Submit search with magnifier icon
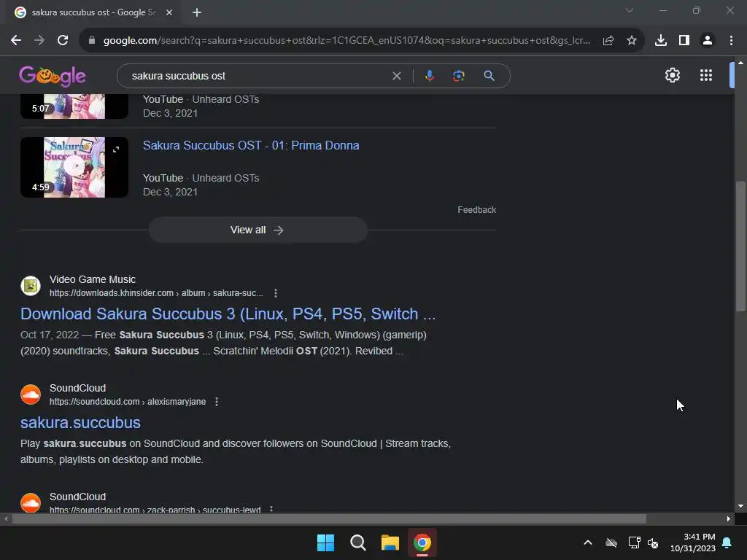Screen dimensions: 747x560 (x=489, y=76)
